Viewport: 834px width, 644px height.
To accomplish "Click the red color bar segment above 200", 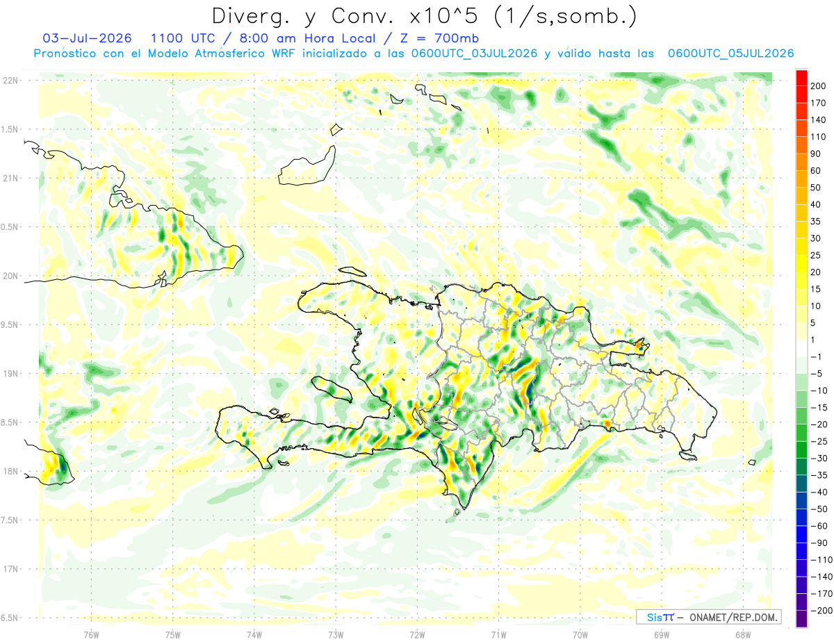I will [801, 77].
